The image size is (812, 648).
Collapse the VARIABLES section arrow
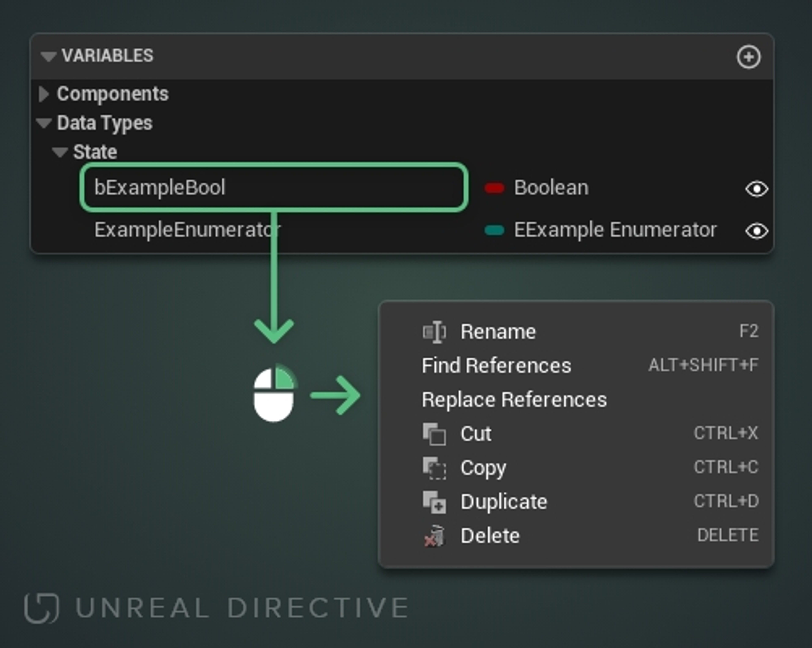point(48,56)
